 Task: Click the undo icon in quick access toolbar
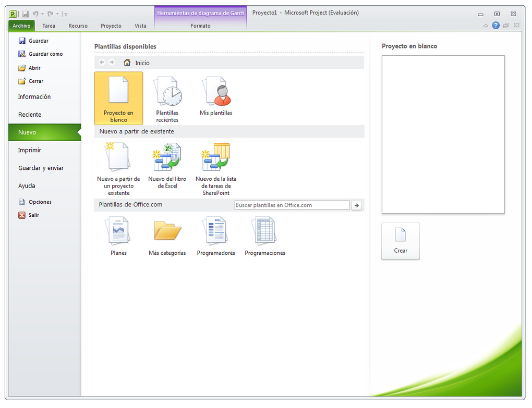coord(35,14)
